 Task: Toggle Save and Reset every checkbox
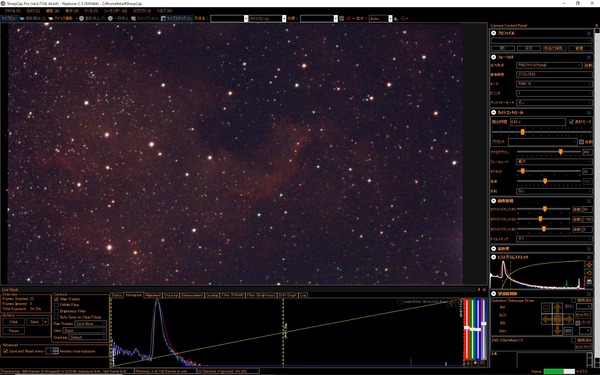(5, 351)
